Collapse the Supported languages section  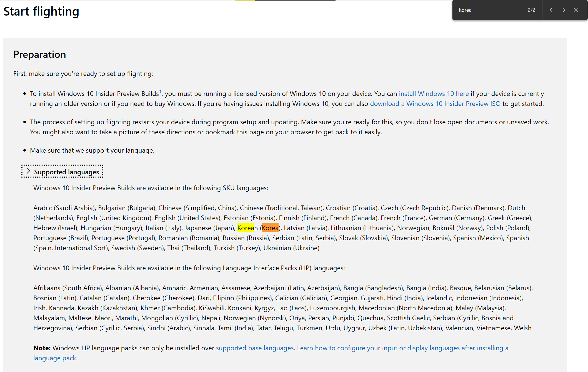point(62,172)
